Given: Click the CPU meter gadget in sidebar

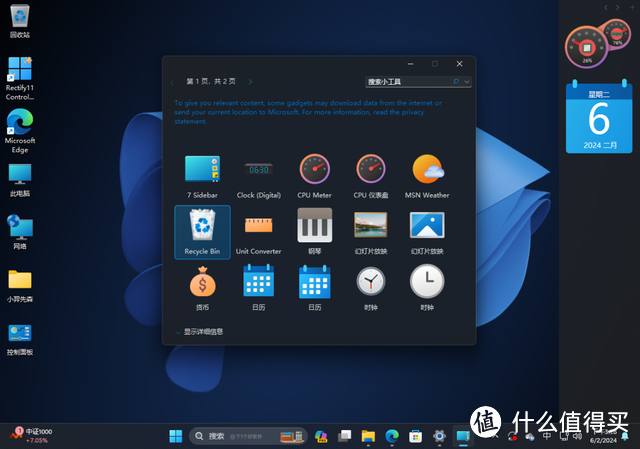Looking at the screenshot, I should tap(598, 44).
